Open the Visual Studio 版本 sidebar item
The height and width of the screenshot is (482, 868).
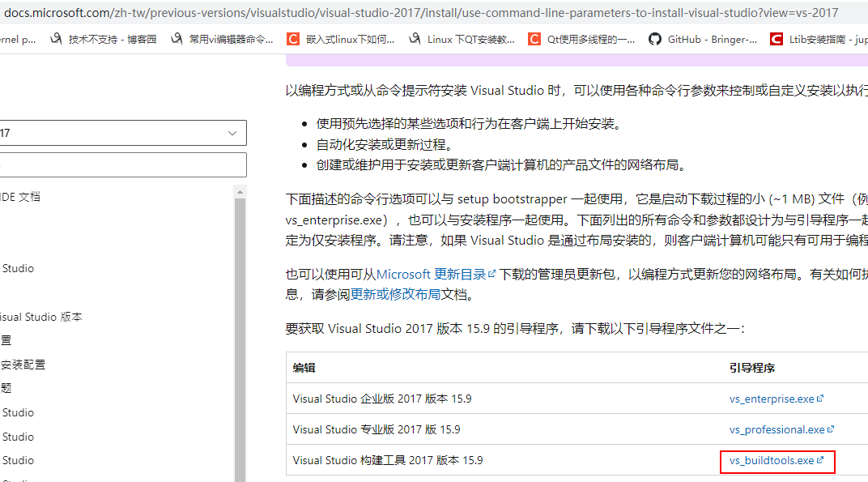(41, 317)
